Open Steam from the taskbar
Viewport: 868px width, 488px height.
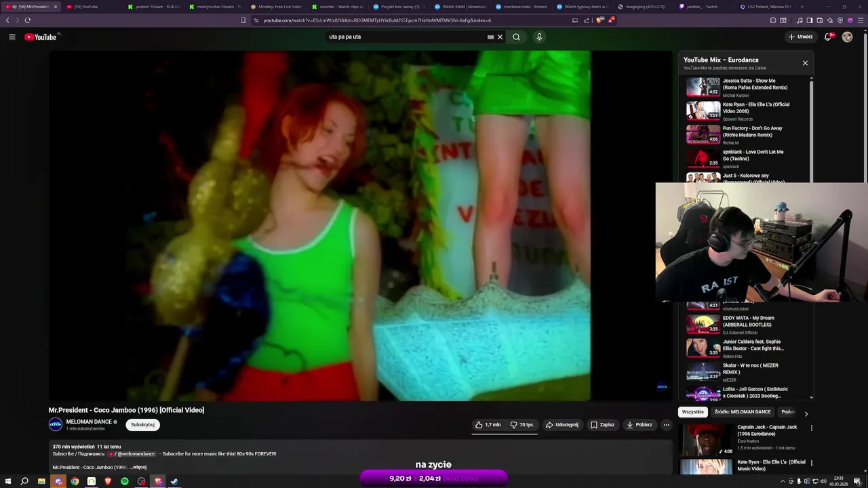[174, 481]
